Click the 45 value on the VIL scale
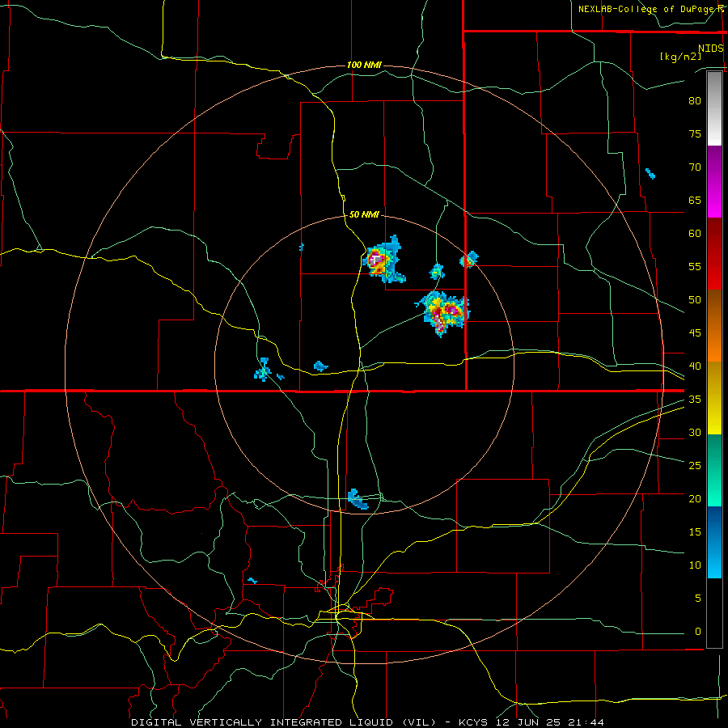 pyautogui.click(x=695, y=333)
